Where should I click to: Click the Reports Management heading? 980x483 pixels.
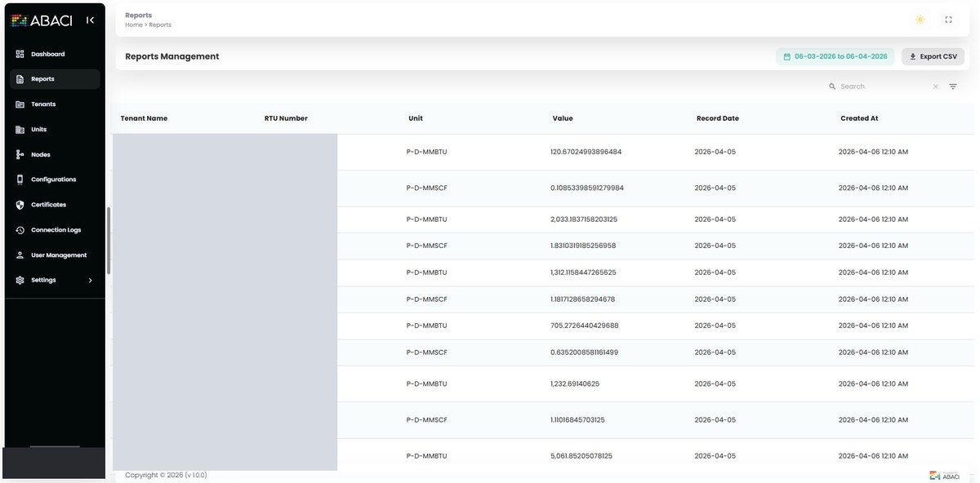[172, 56]
